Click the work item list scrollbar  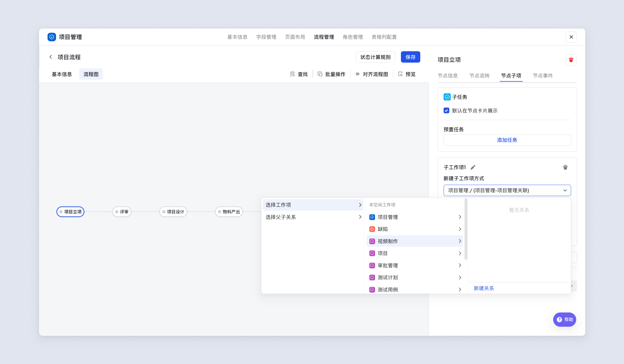point(466,229)
